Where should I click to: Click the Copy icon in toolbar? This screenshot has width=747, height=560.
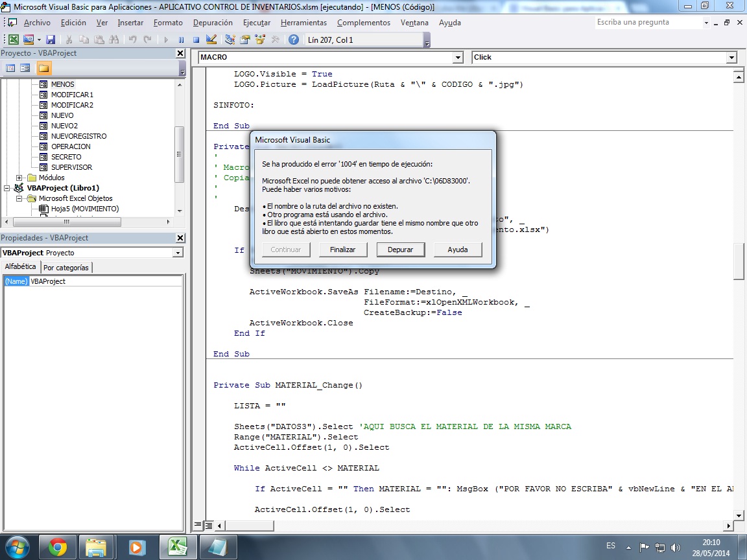pyautogui.click(x=84, y=40)
